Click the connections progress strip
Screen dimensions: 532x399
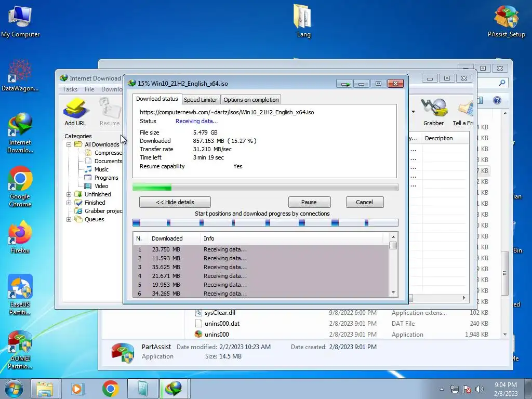265,222
